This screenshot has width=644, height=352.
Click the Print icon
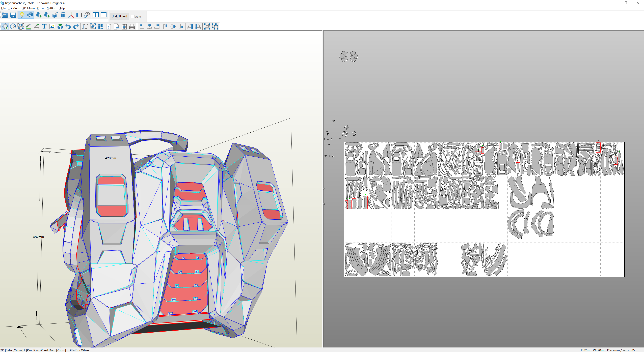(x=132, y=26)
